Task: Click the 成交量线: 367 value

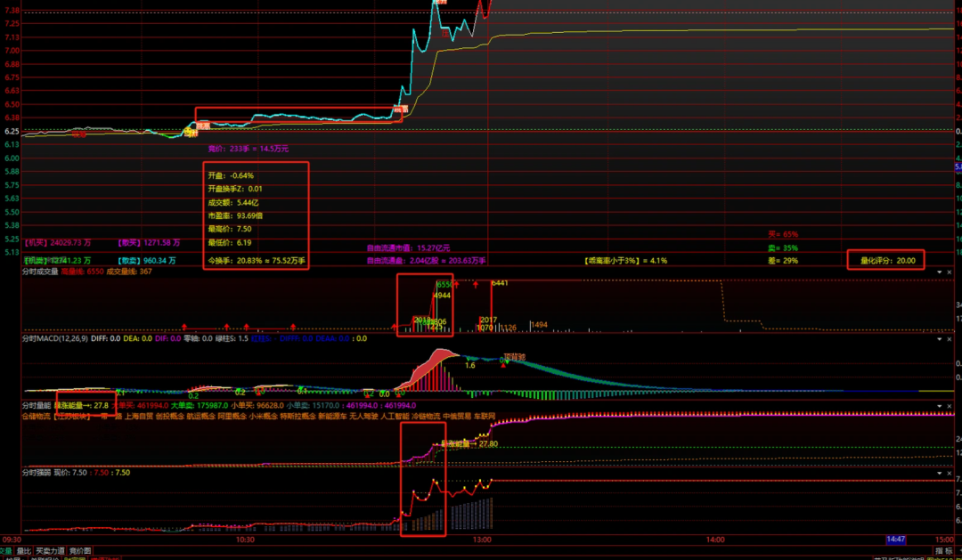Action: point(129,272)
